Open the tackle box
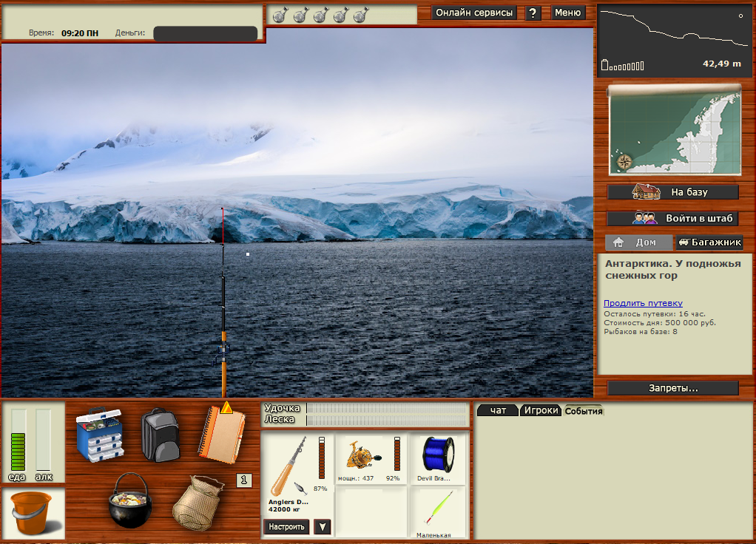 [x=99, y=434]
